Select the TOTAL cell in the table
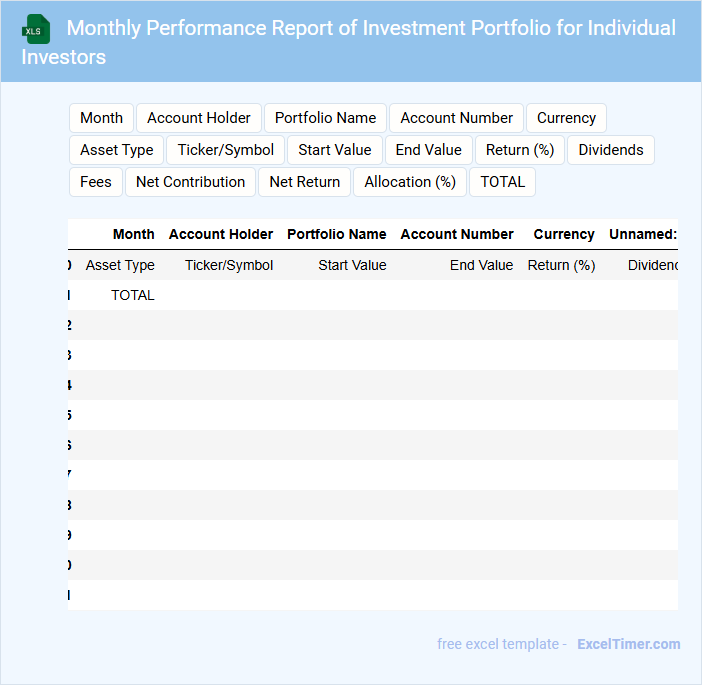 point(133,295)
